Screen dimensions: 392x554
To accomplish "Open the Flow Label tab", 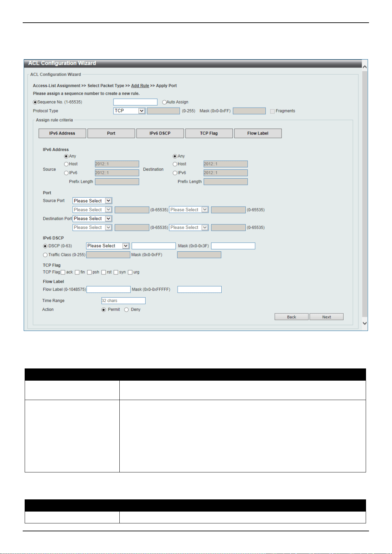I will tap(258, 133).
